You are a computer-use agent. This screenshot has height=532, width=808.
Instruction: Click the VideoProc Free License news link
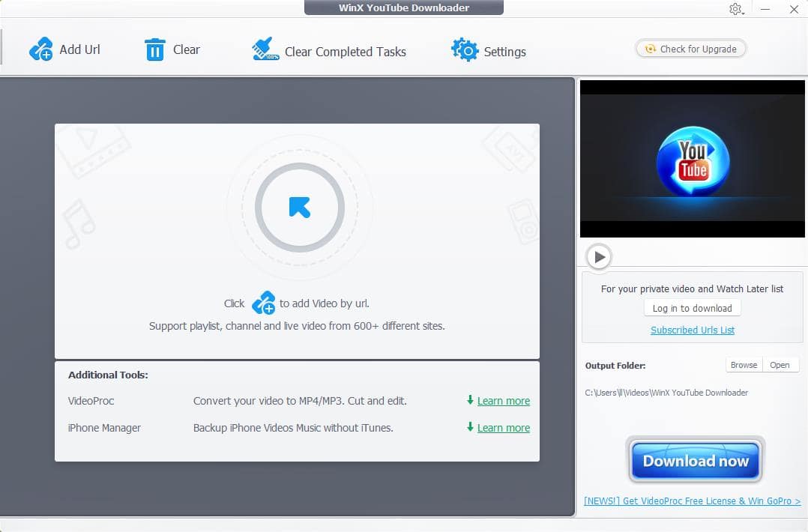[x=692, y=501]
